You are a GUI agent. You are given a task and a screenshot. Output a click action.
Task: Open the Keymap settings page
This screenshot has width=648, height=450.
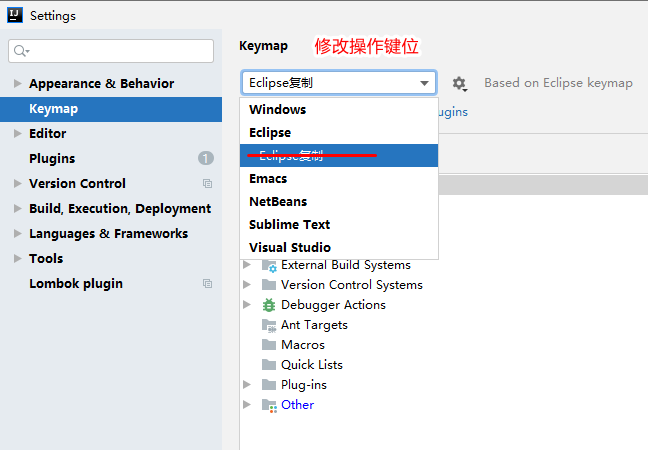111,109
